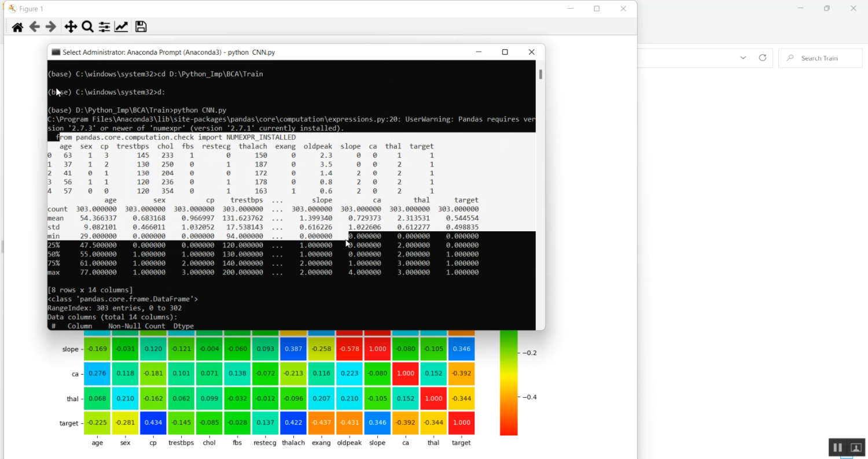
Task: Click the 'trestbps' x-axis label
Action: (181, 443)
